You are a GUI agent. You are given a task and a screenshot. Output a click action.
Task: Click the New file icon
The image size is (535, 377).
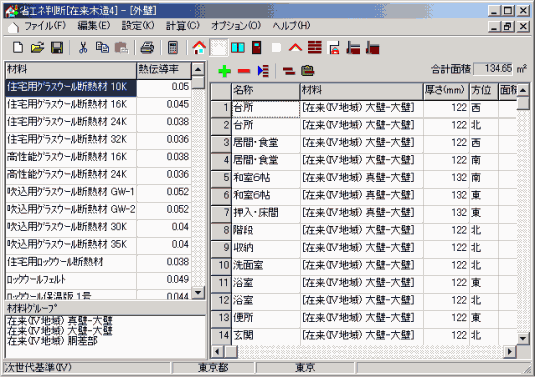pos(18,47)
